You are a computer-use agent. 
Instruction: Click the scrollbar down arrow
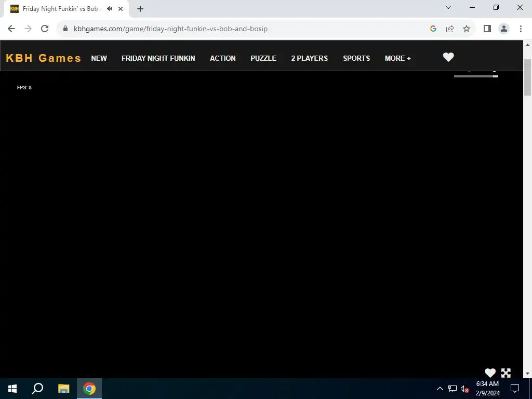point(528,374)
